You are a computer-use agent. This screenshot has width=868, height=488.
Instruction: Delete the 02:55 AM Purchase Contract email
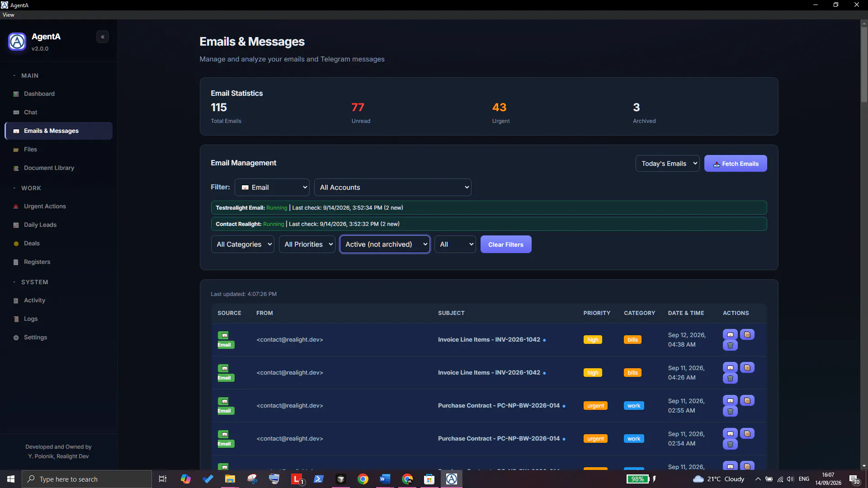(730, 412)
